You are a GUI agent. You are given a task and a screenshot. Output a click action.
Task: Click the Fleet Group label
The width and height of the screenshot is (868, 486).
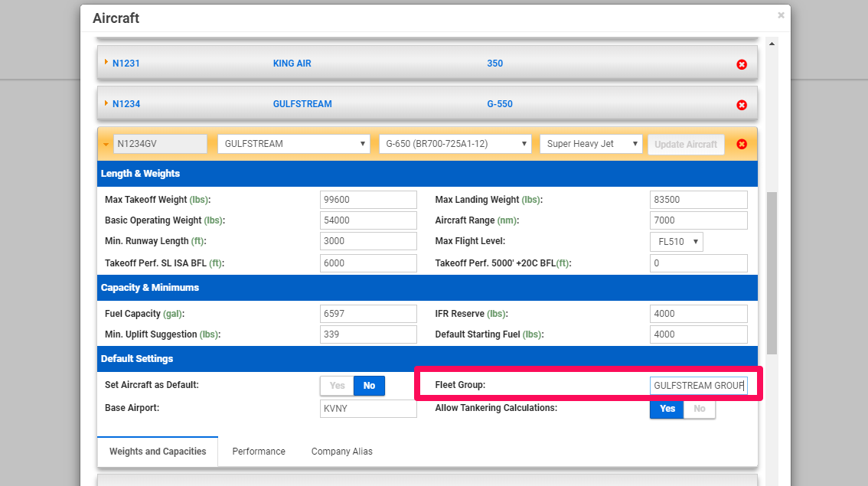(x=460, y=385)
